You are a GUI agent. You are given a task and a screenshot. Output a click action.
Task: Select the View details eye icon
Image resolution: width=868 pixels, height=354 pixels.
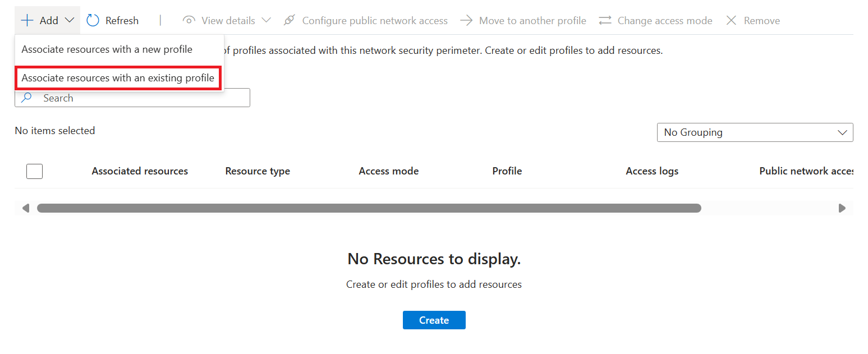point(189,20)
